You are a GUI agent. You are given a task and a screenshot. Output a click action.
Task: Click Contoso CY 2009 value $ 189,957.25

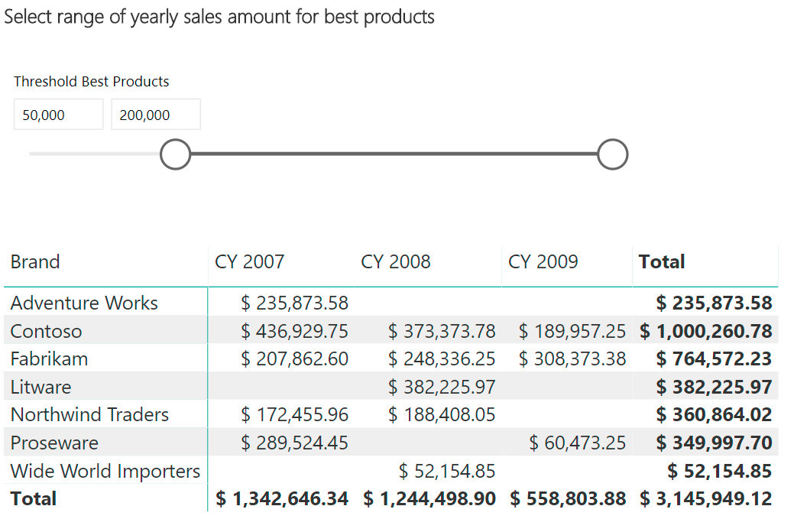click(x=572, y=332)
